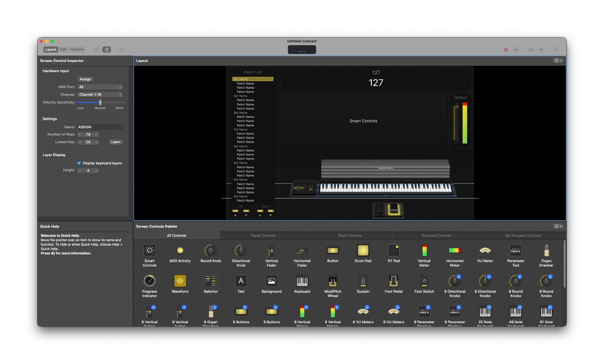The height and width of the screenshot is (364, 604).
Task: Toggle the Quick Help toolbar button
Action: pyautogui.click(x=107, y=50)
